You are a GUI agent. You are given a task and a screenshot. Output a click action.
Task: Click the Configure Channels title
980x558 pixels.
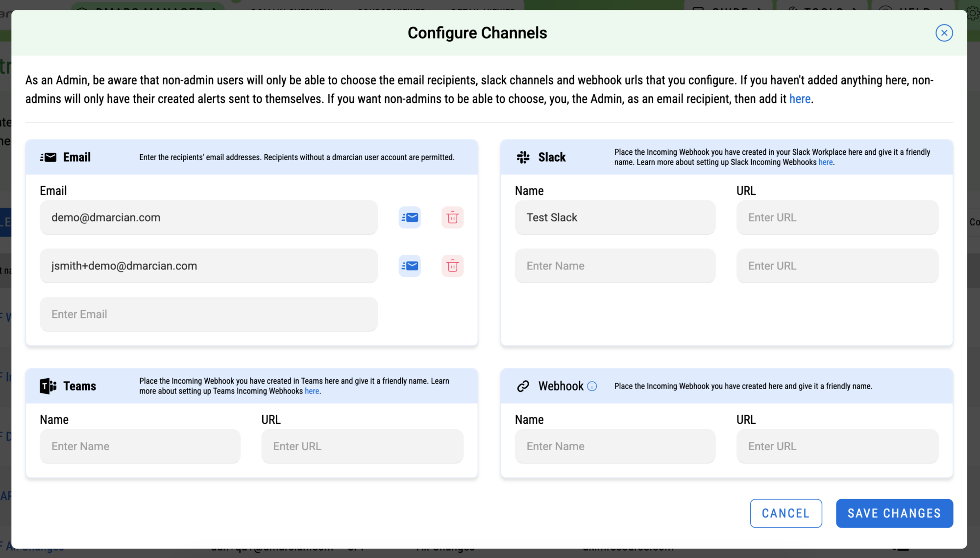tap(477, 33)
